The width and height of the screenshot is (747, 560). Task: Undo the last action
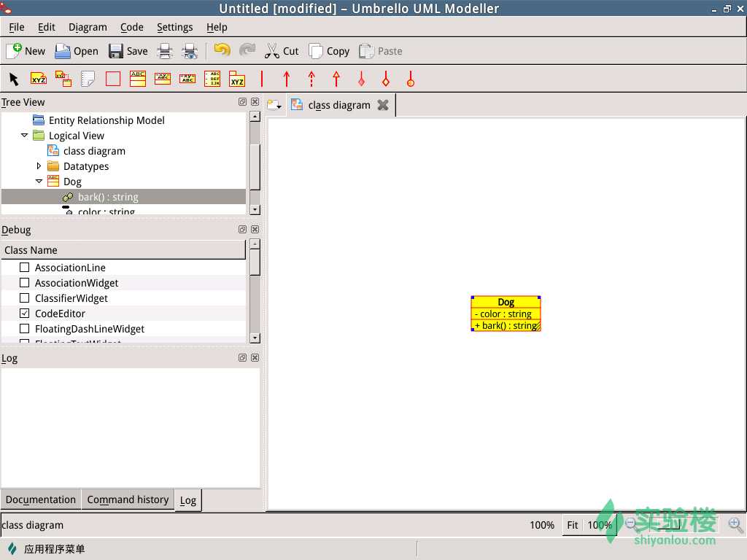(x=222, y=50)
